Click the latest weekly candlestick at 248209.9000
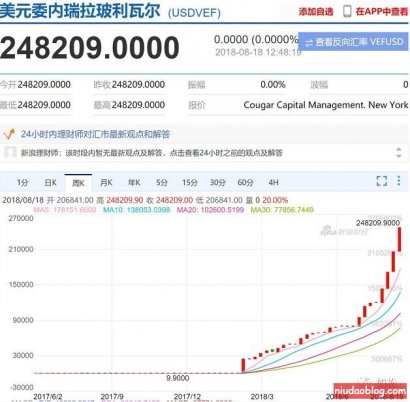 click(399, 239)
